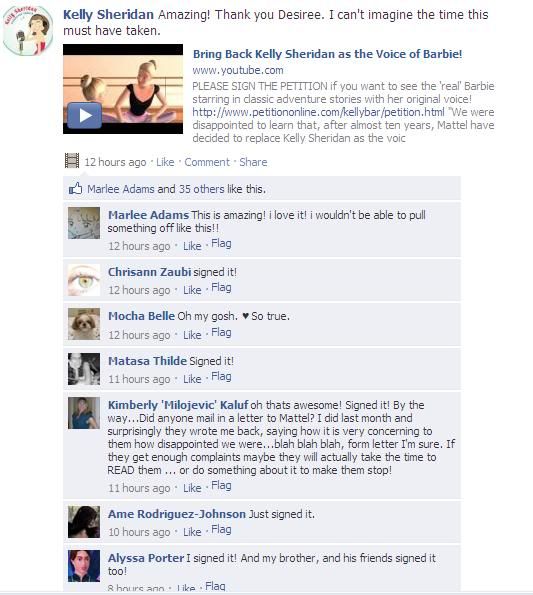
Task: Like Mocha Belle's comment
Action: click(192, 335)
